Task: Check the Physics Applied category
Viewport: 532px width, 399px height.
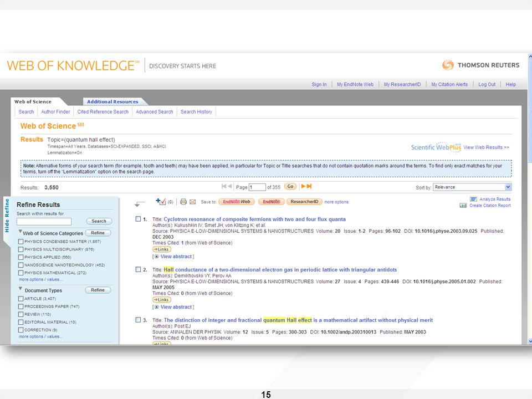Action: point(21,257)
